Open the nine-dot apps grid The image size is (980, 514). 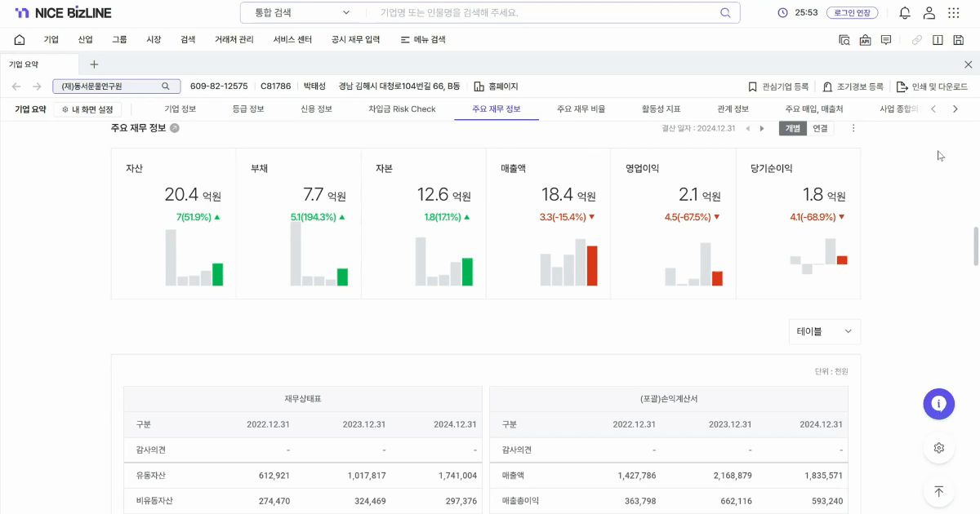(953, 13)
